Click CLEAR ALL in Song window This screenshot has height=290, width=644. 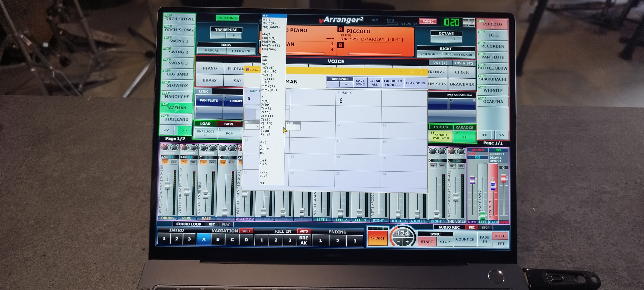(x=375, y=82)
